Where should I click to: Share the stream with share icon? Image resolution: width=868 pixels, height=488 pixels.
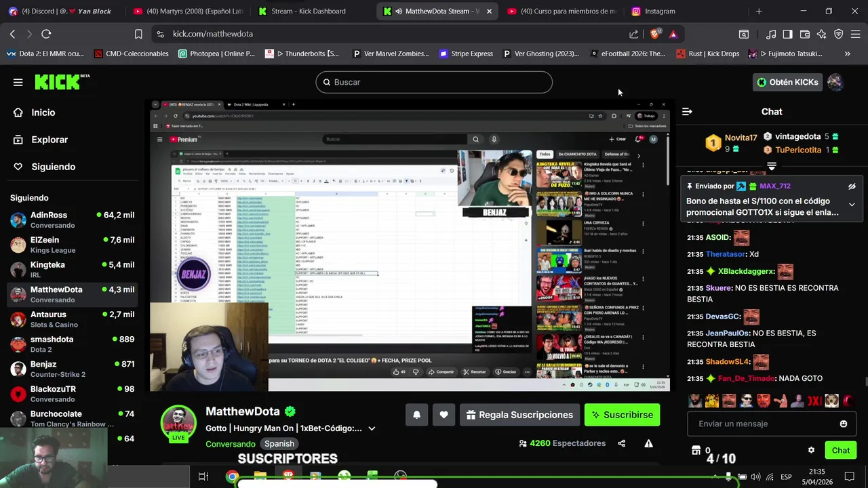621,443
